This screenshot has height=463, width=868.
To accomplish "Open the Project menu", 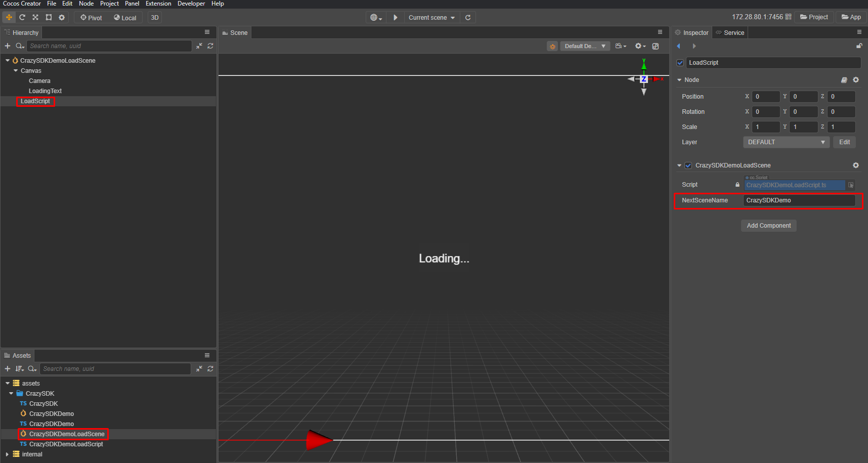I will [x=109, y=4].
